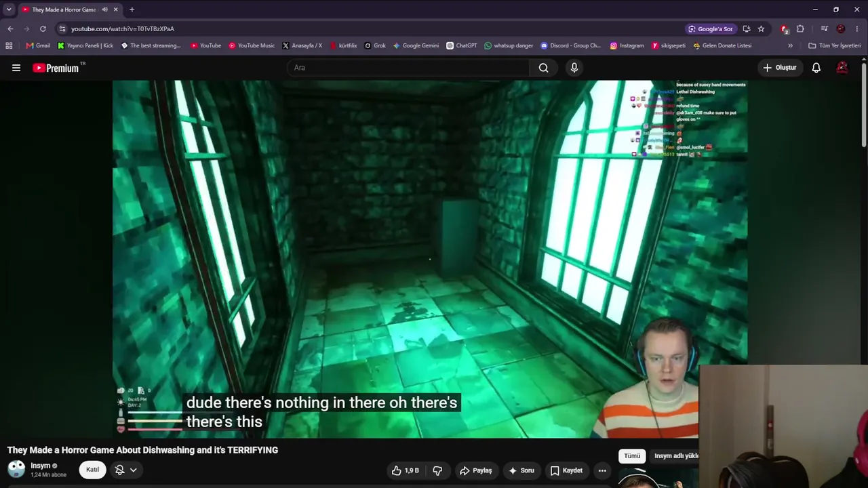Open Gelen Donate Listesi bookmark
The width and height of the screenshot is (868, 488).
point(722,45)
